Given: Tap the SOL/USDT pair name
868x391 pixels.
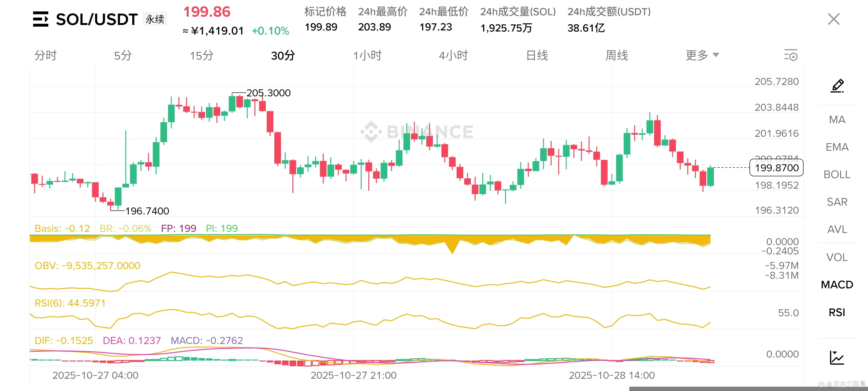Looking at the screenshot, I should [97, 19].
